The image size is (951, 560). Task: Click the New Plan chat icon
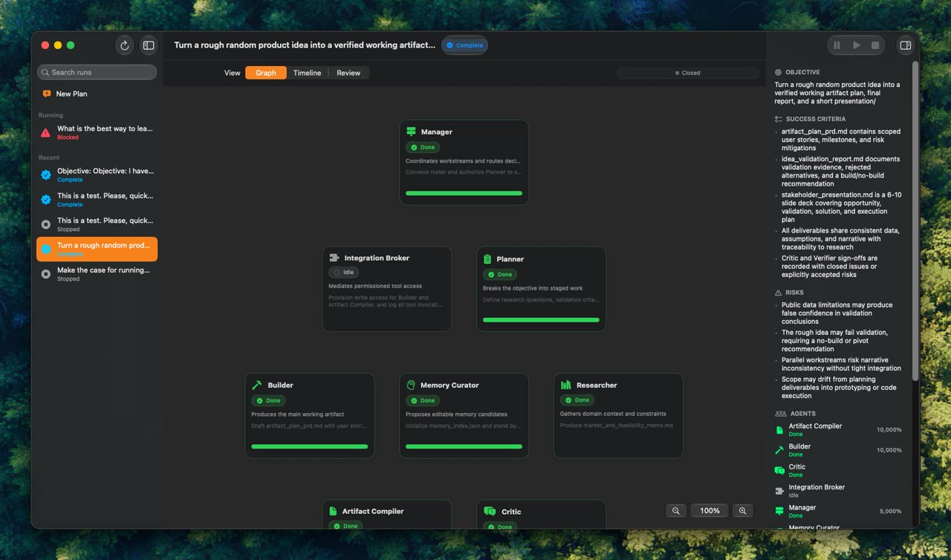click(x=47, y=94)
